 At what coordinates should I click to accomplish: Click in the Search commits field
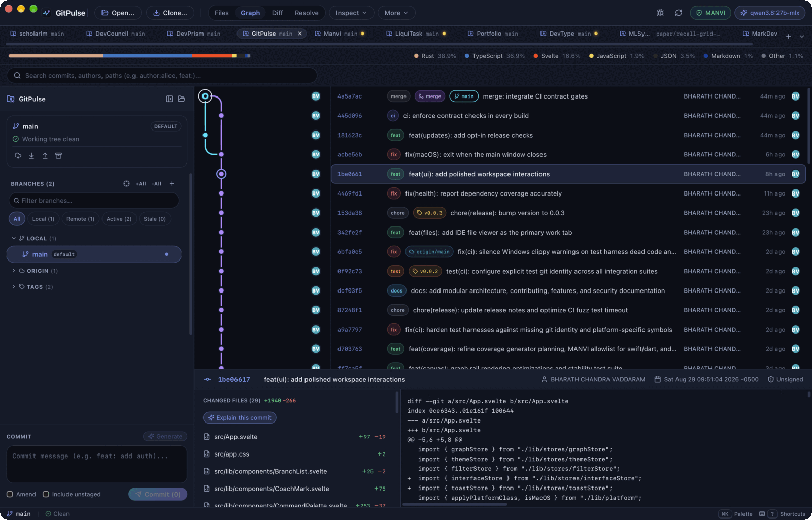pos(162,76)
